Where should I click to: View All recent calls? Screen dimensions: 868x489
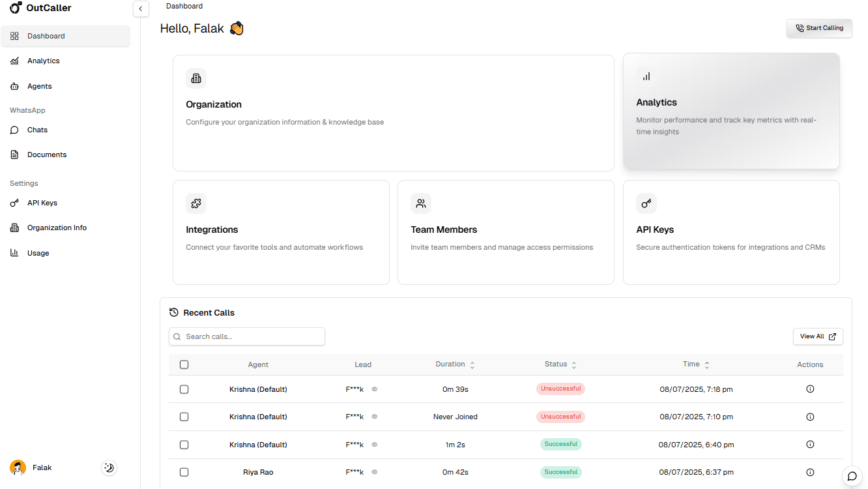pyautogui.click(x=818, y=336)
